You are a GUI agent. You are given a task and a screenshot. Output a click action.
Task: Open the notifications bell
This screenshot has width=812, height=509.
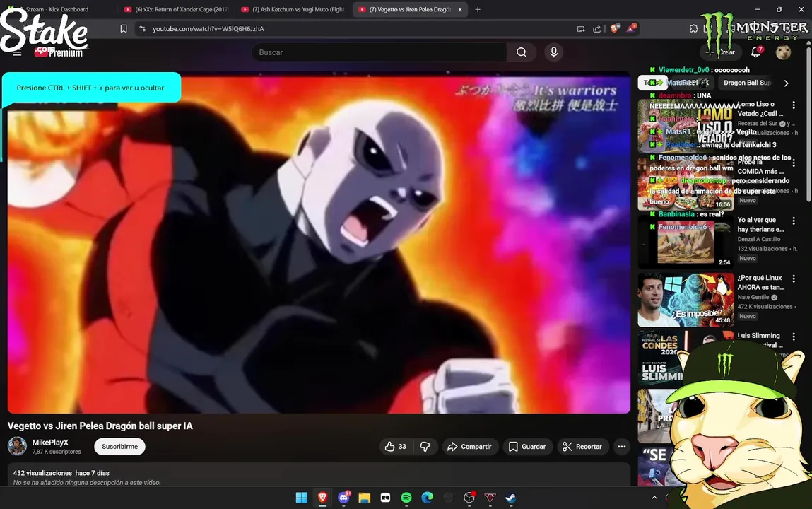tap(756, 52)
